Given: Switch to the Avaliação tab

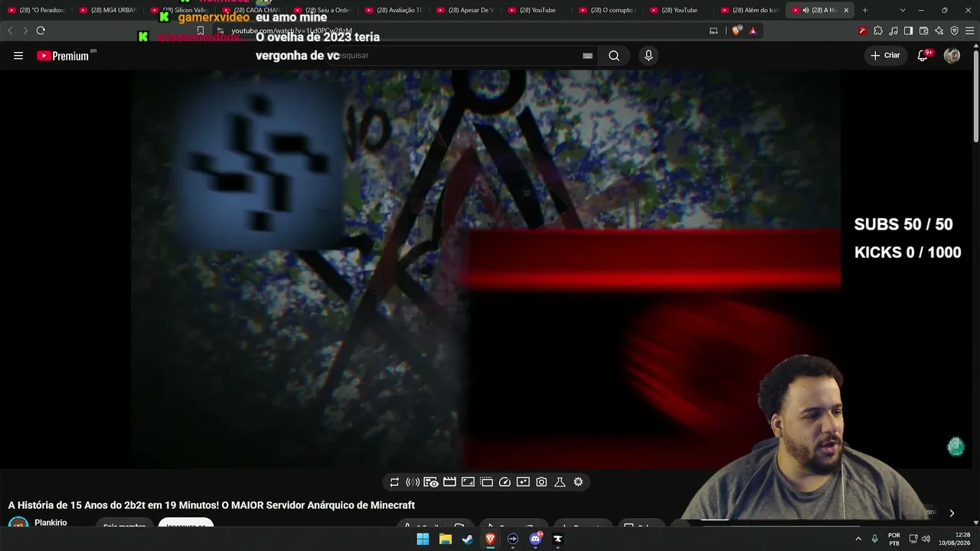Looking at the screenshot, I should [394, 10].
